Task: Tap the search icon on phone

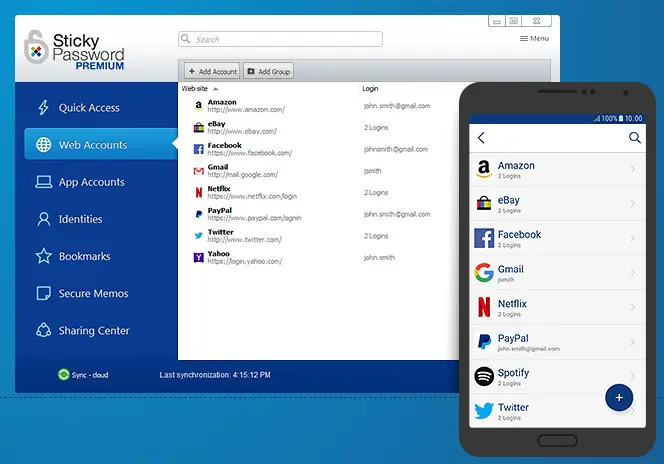Action: pos(634,138)
